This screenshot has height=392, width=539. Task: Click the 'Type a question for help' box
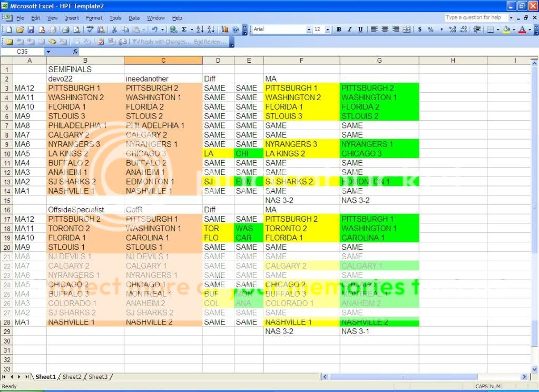point(476,17)
